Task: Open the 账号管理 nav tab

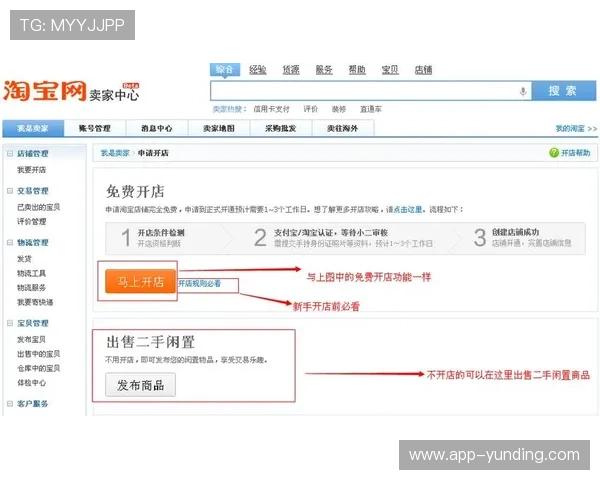Action: (x=95, y=128)
